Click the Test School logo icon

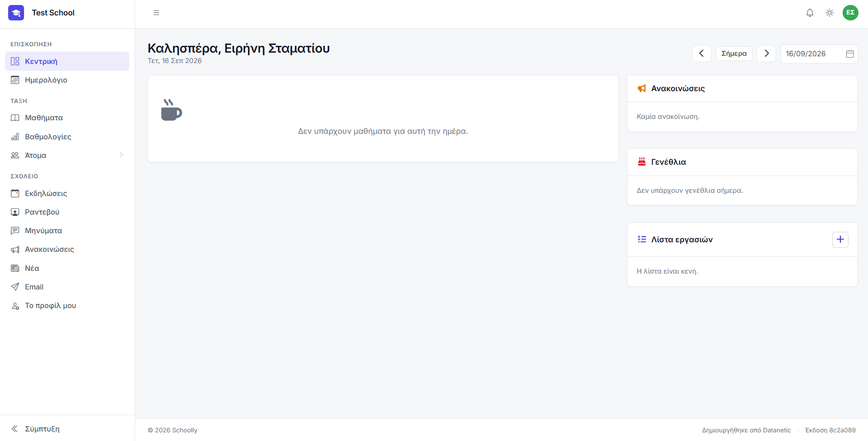tap(16, 13)
